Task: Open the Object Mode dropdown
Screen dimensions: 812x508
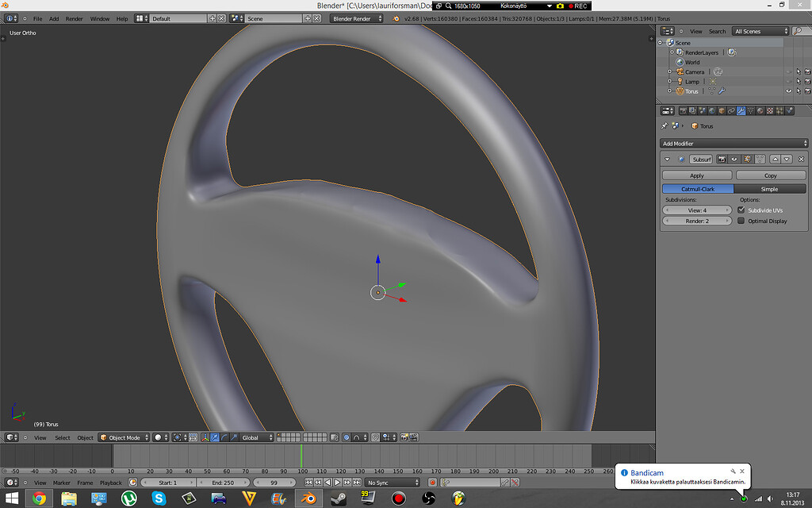Action: (x=124, y=437)
